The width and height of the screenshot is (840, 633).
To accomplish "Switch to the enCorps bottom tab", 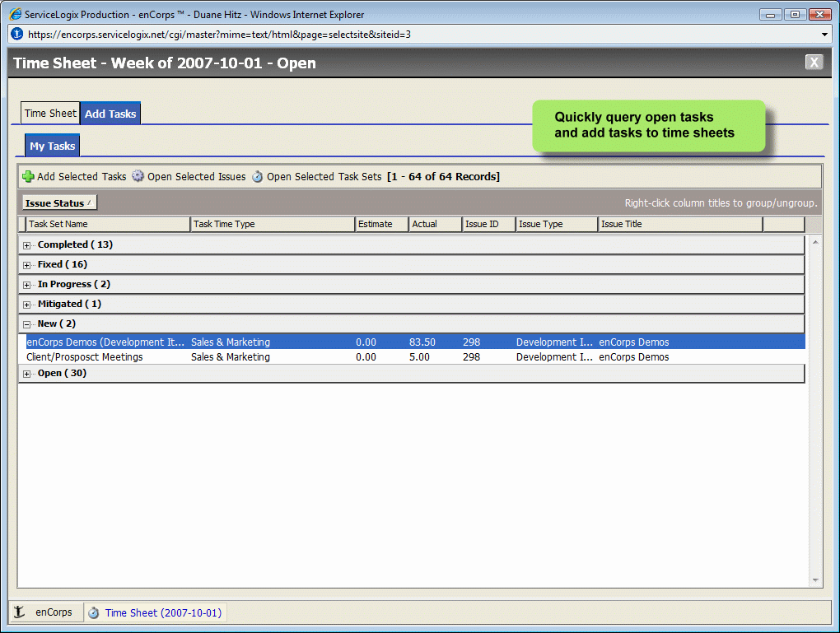I will [x=46, y=612].
